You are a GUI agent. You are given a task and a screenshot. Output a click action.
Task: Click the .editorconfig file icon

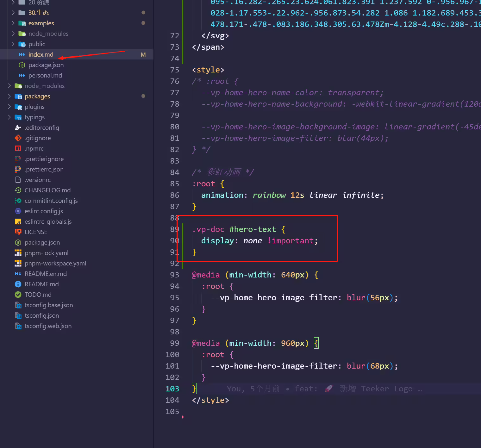click(x=18, y=128)
